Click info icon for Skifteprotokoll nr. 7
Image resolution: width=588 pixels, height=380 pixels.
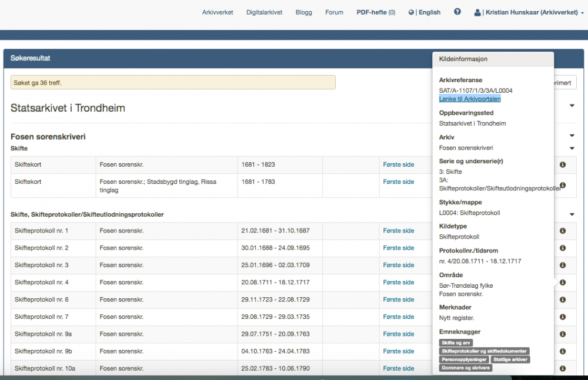pyautogui.click(x=563, y=317)
